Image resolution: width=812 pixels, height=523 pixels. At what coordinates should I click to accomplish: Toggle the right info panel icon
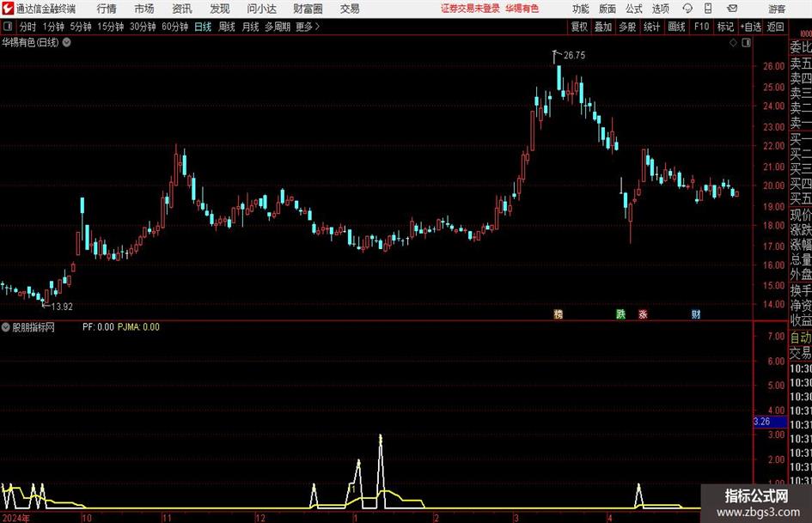tap(746, 43)
